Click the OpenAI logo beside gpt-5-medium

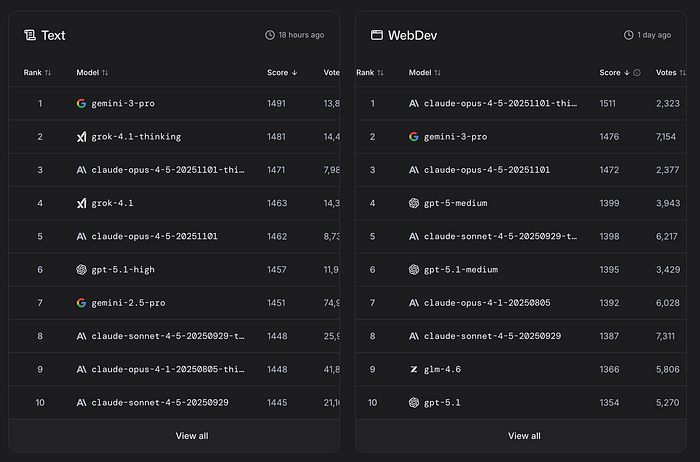pyautogui.click(x=414, y=203)
